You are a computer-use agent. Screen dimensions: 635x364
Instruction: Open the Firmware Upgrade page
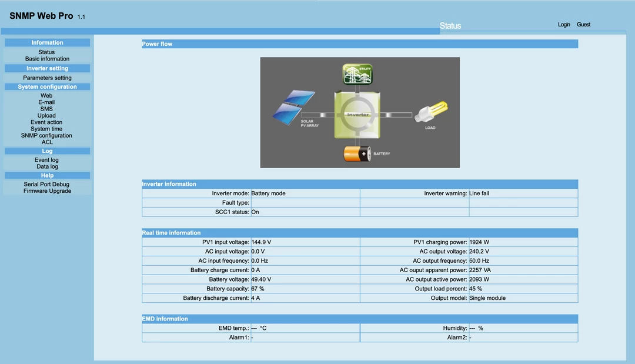point(47,190)
